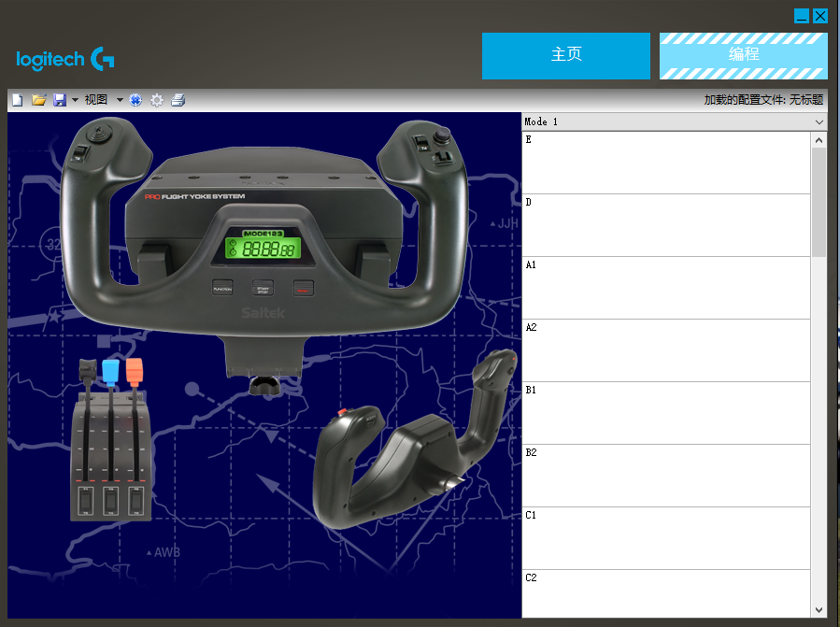840x627 pixels.
Task: Click the blue globe web icon
Action: tap(135, 99)
